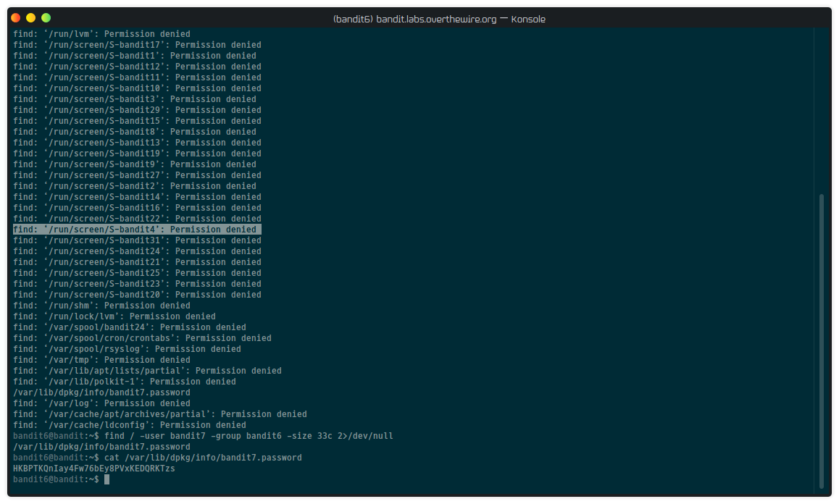Click the vertical scrollbar handle
The height and width of the screenshot is (504, 839).
point(820,340)
